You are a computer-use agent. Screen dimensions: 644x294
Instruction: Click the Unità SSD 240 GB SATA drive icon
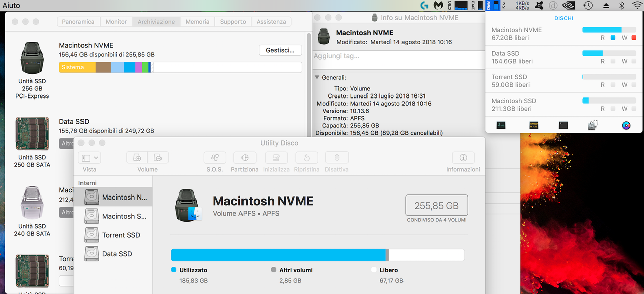click(32, 203)
